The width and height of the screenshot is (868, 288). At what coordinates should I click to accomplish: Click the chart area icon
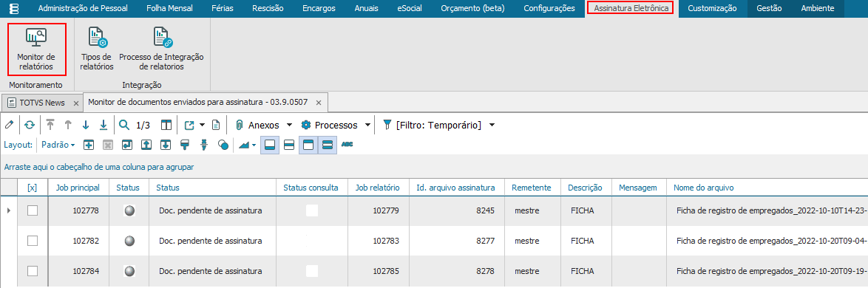[x=243, y=145]
